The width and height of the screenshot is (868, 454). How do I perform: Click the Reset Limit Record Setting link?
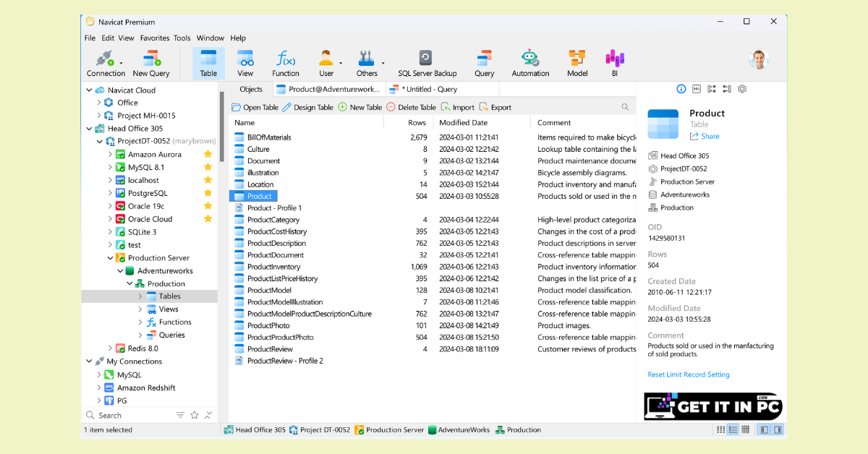689,374
